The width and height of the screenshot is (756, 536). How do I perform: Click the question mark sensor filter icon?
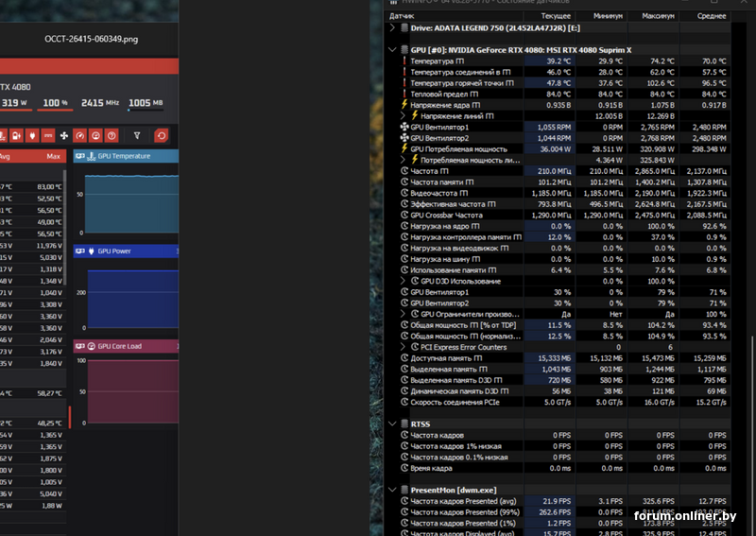tap(112, 136)
